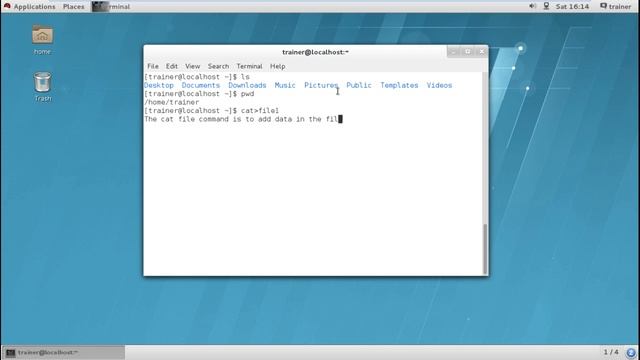The width and height of the screenshot is (640, 360).
Task: Click the Downloads directory name
Action: [x=247, y=85]
